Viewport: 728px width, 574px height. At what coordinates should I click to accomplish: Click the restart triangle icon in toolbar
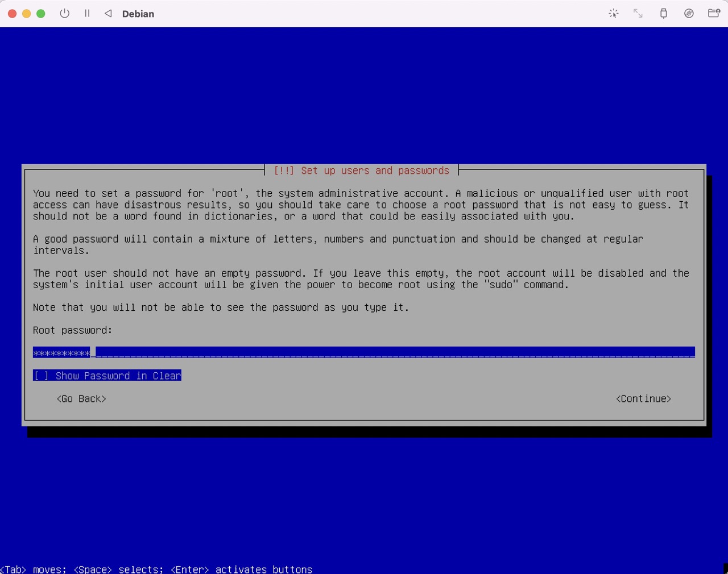[x=108, y=13]
